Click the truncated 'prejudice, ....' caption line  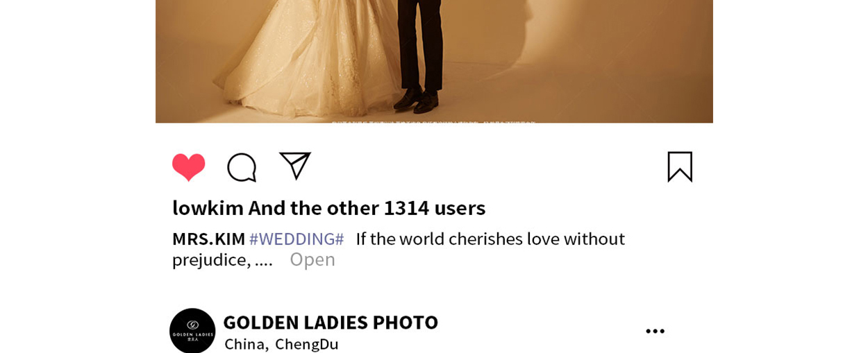[x=222, y=260]
